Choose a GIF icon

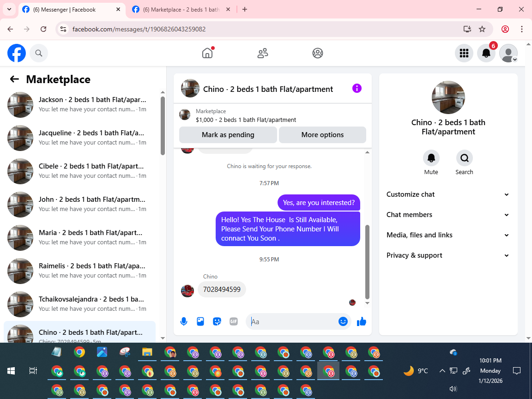click(x=233, y=321)
